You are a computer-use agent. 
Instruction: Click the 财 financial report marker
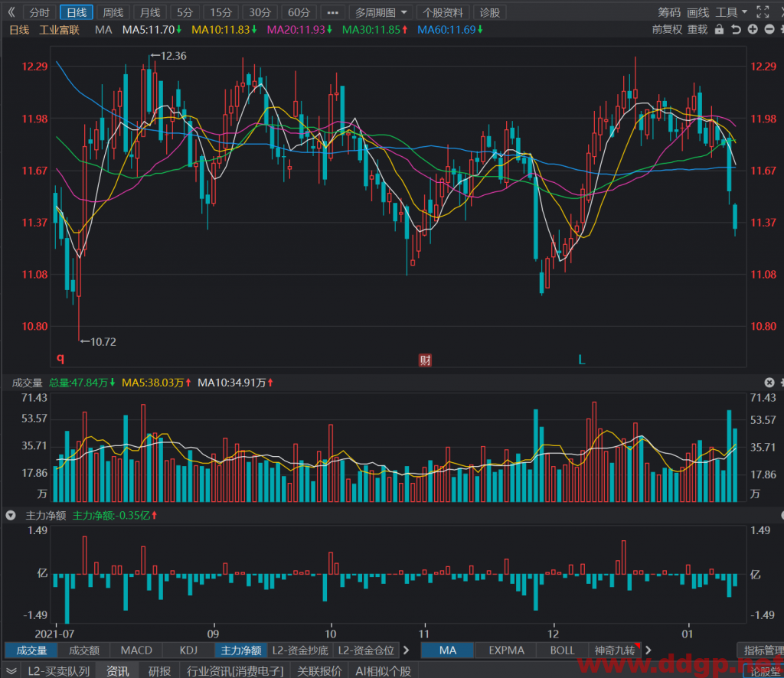(425, 360)
